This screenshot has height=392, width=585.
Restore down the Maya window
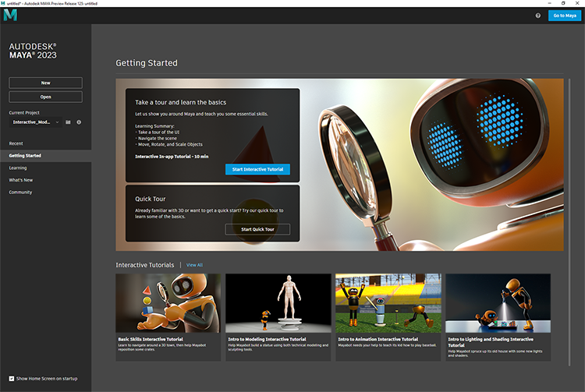click(563, 3)
